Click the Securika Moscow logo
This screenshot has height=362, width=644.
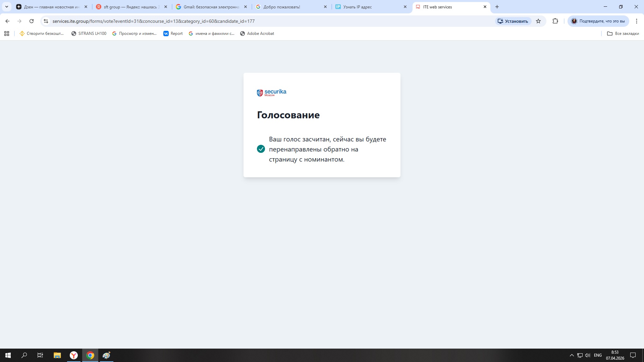(x=271, y=93)
